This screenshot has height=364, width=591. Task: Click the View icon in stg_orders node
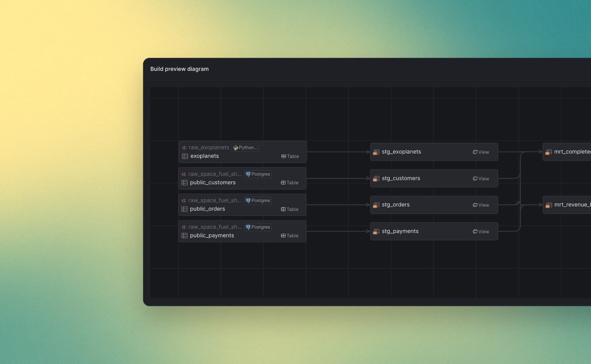click(x=475, y=205)
